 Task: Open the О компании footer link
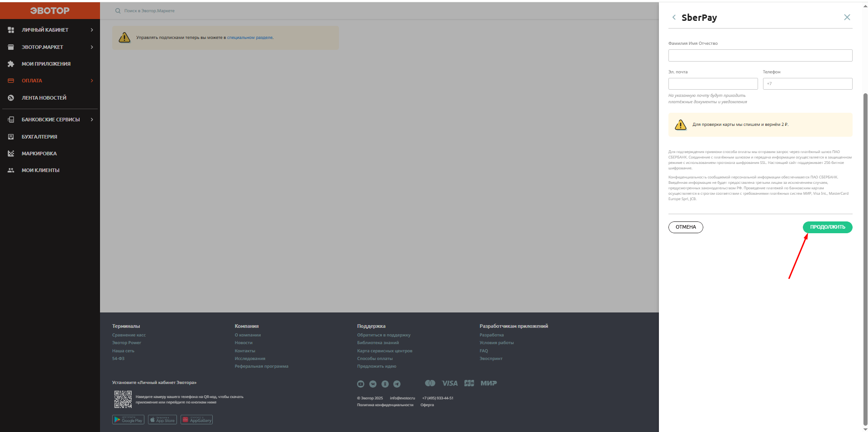point(248,335)
